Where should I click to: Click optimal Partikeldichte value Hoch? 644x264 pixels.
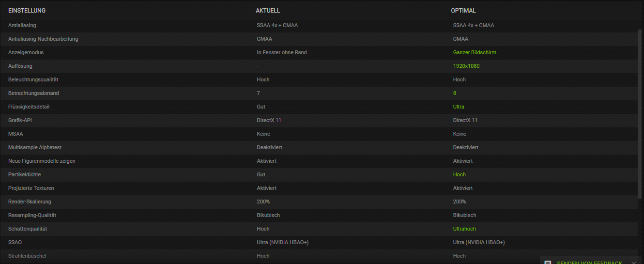pyautogui.click(x=460, y=174)
